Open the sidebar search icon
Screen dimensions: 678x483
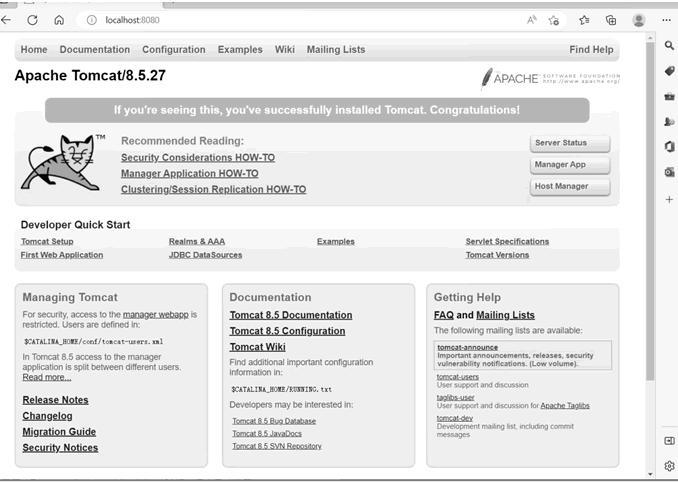669,45
